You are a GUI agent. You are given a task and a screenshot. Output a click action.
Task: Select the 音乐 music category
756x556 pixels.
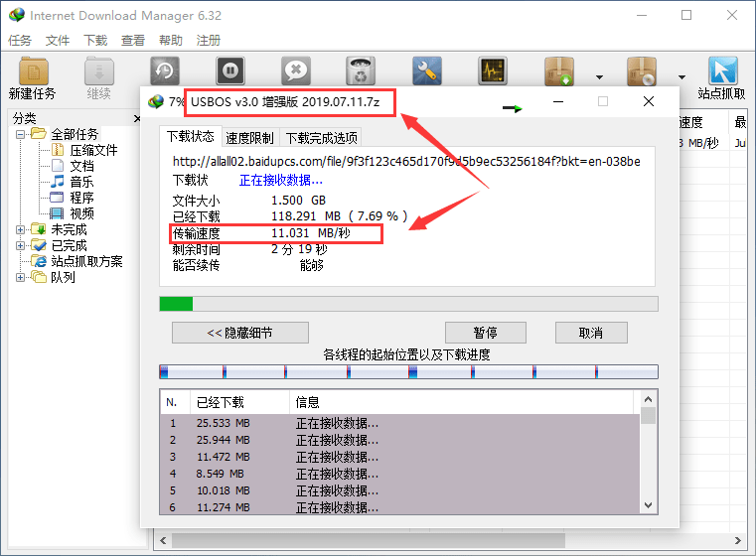(x=81, y=182)
